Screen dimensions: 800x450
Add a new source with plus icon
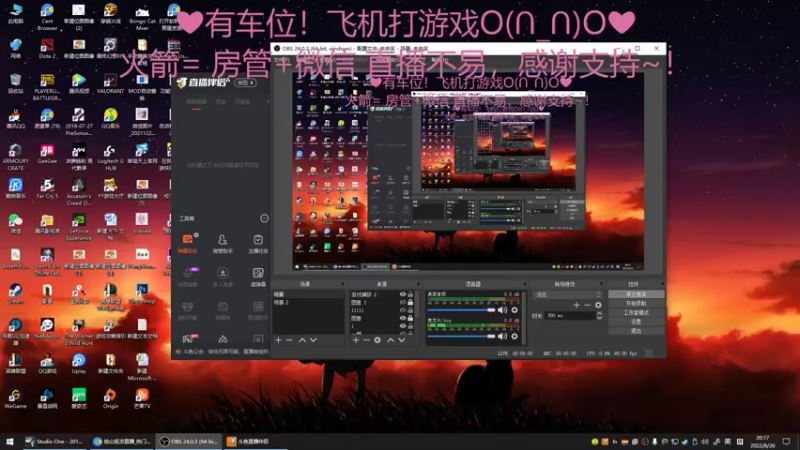[356, 340]
